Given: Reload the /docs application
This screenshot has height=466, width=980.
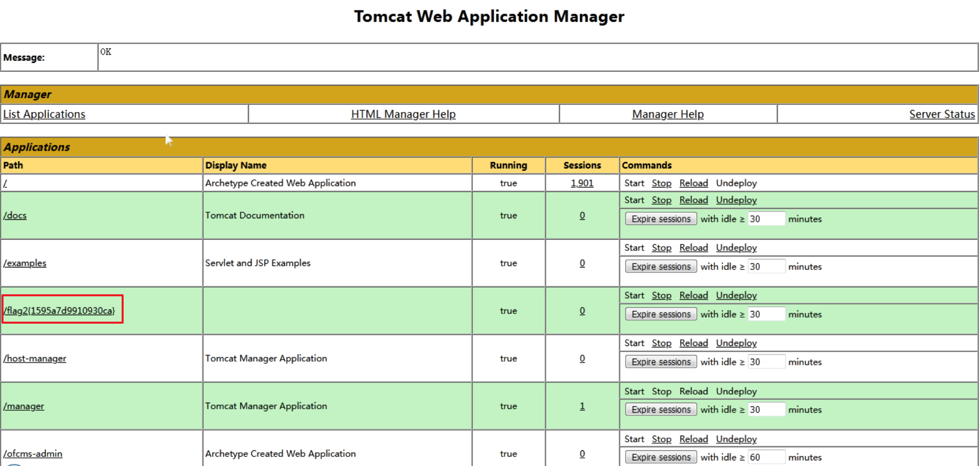Looking at the screenshot, I should pos(694,200).
